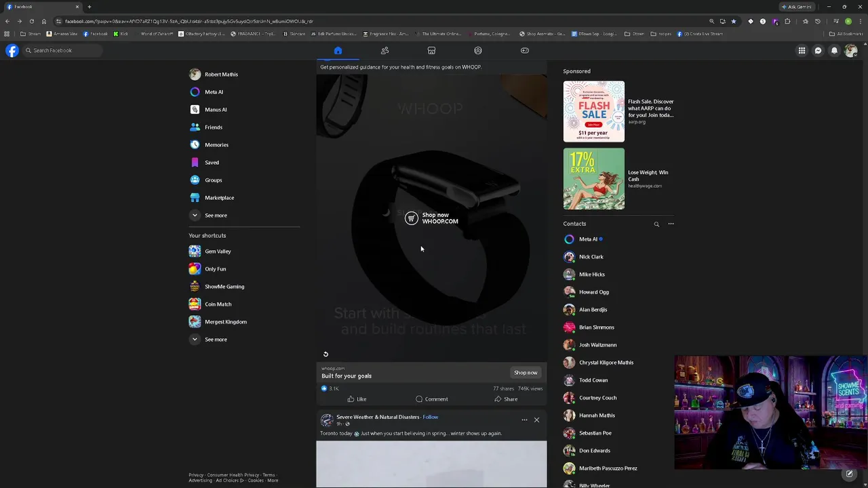Reload the page in browser toolbar
Image resolution: width=868 pixels, height=488 pixels.
31,21
